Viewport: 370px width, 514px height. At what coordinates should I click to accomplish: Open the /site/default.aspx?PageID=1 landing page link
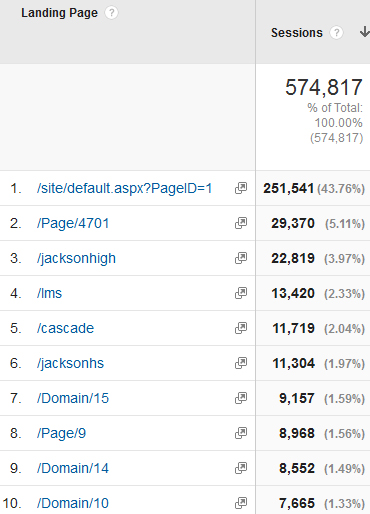pyautogui.click(x=124, y=189)
